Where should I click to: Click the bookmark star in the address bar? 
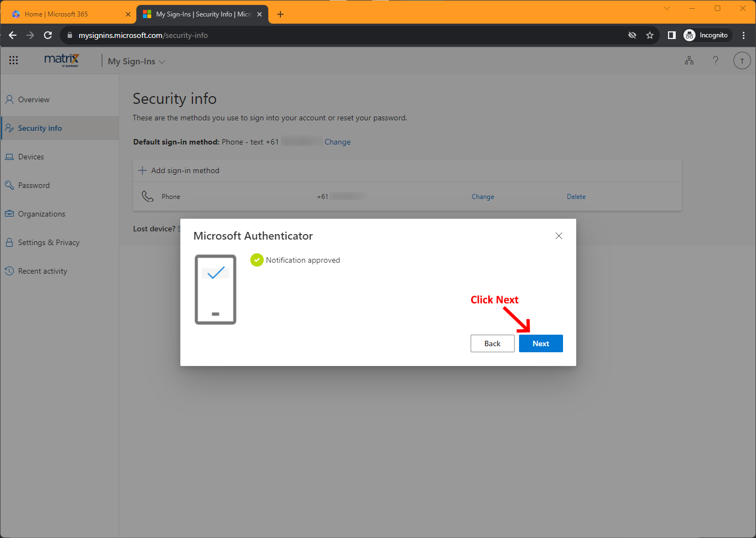click(650, 35)
